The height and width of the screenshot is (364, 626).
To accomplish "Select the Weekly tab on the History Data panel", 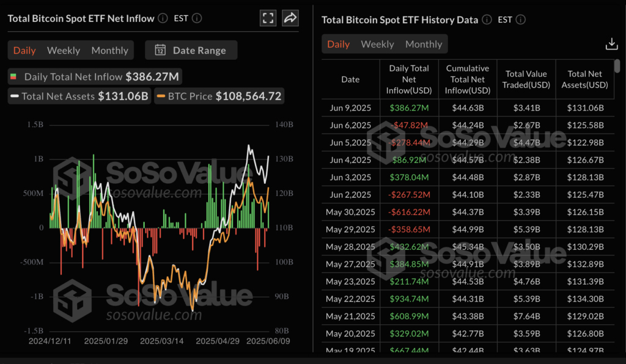I will (x=377, y=44).
